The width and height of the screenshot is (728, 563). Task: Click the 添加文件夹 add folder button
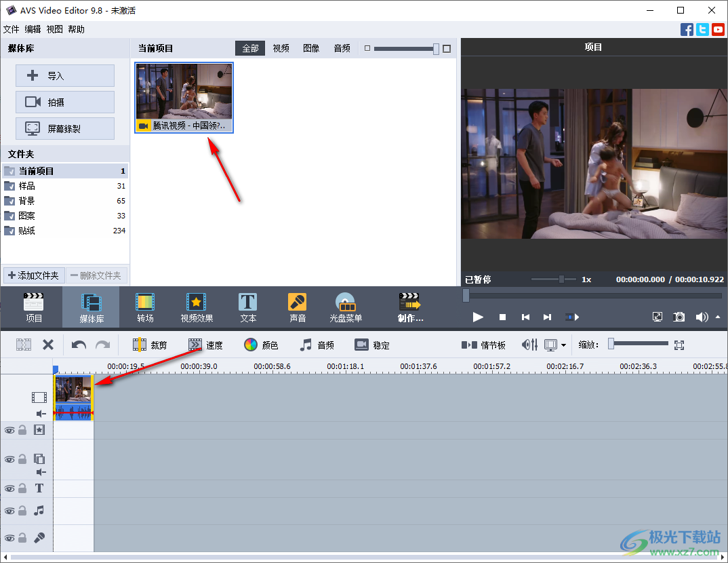[x=34, y=275]
